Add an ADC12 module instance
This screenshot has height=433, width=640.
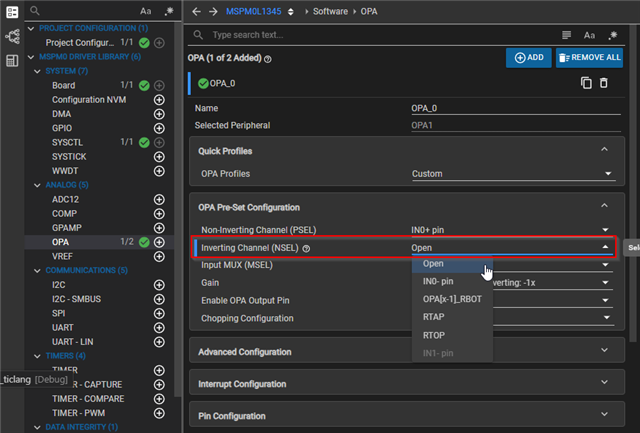pyautogui.click(x=159, y=200)
